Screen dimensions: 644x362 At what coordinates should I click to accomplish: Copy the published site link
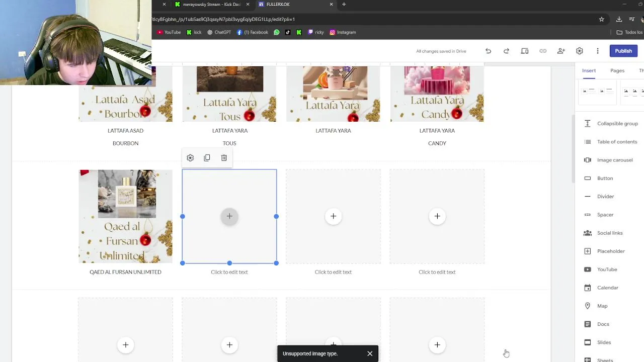click(x=543, y=51)
